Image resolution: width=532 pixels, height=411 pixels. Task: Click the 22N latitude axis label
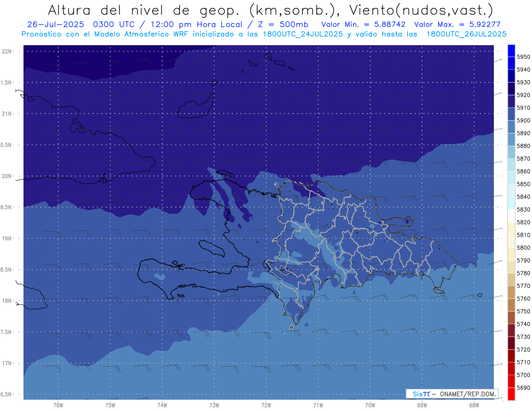tap(7, 51)
